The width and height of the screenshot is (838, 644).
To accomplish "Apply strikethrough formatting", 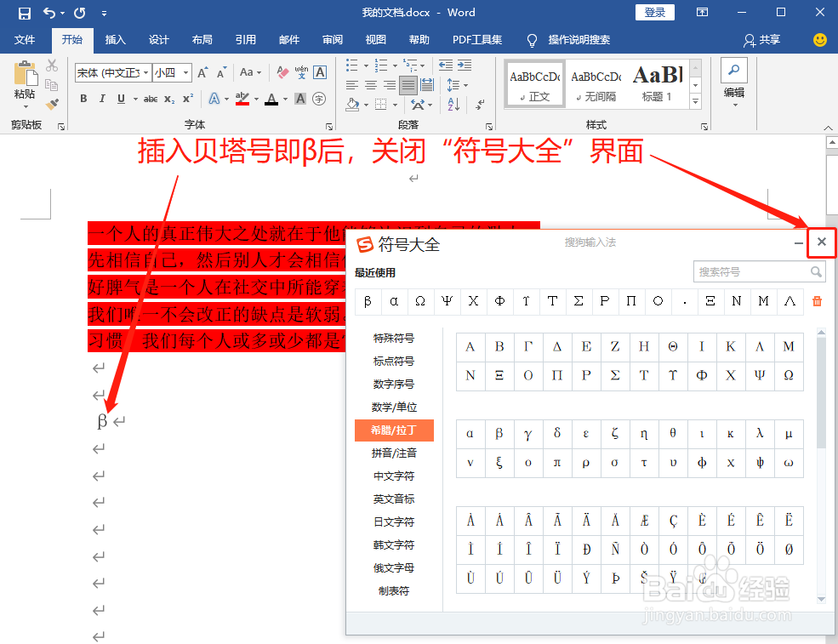I will [151, 99].
